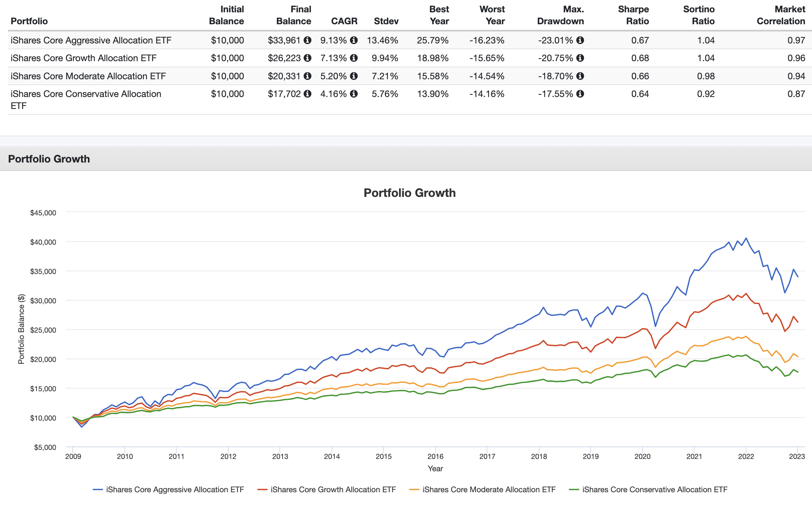812x506 pixels.
Task: Toggle Moderate Allocation ETF legend entry
Action: click(x=482, y=490)
